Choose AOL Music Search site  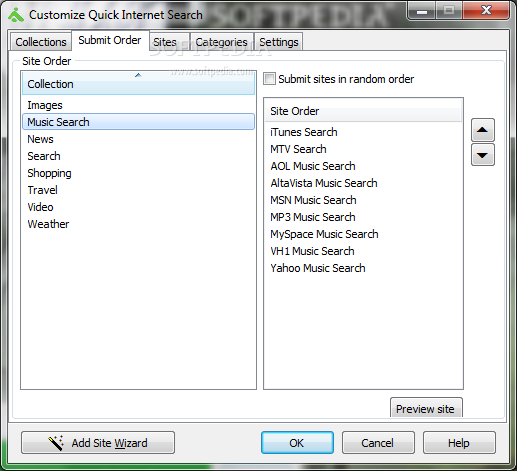tap(363, 166)
